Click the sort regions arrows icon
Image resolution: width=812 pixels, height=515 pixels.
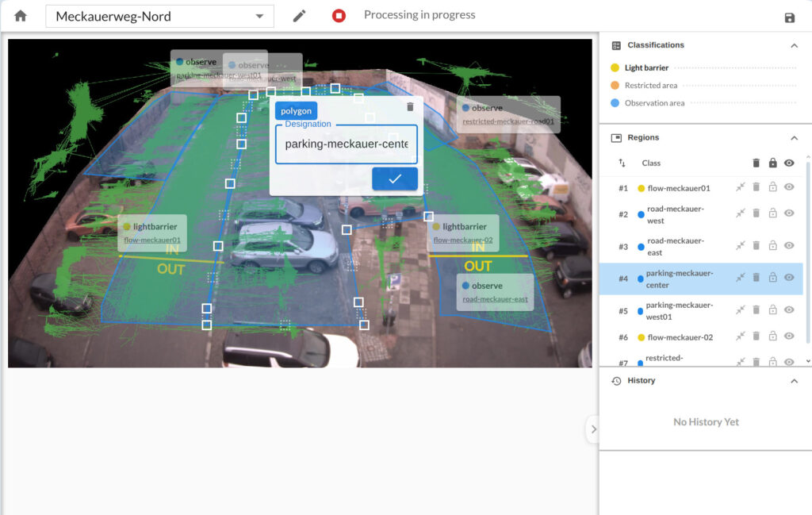pos(622,163)
